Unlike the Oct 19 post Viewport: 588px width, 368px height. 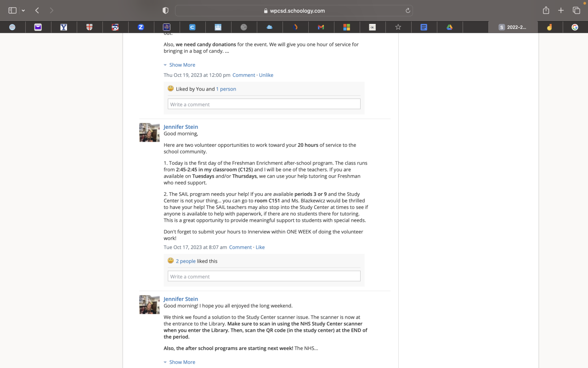(x=266, y=75)
